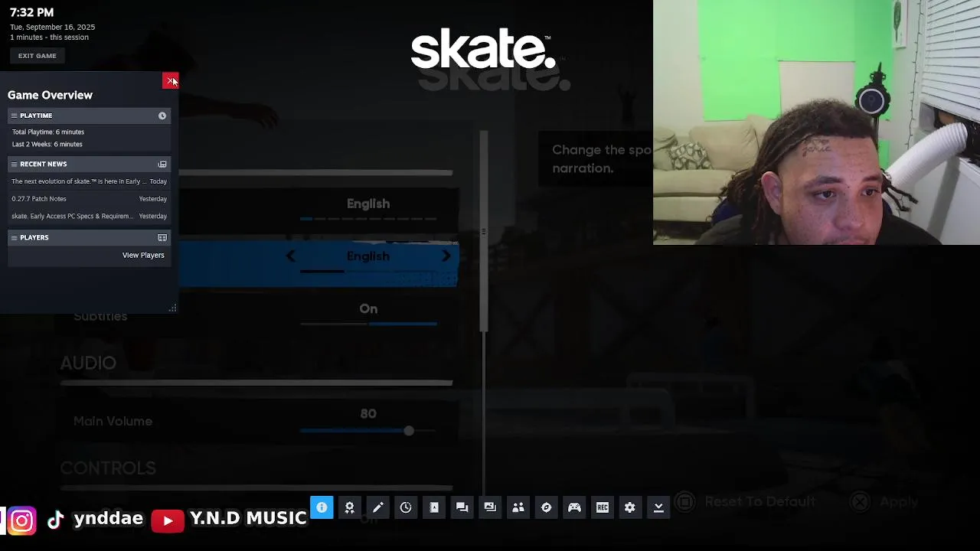
Task: Open the Discussions chat bubbles icon
Action: pyautogui.click(x=462, y=507)
